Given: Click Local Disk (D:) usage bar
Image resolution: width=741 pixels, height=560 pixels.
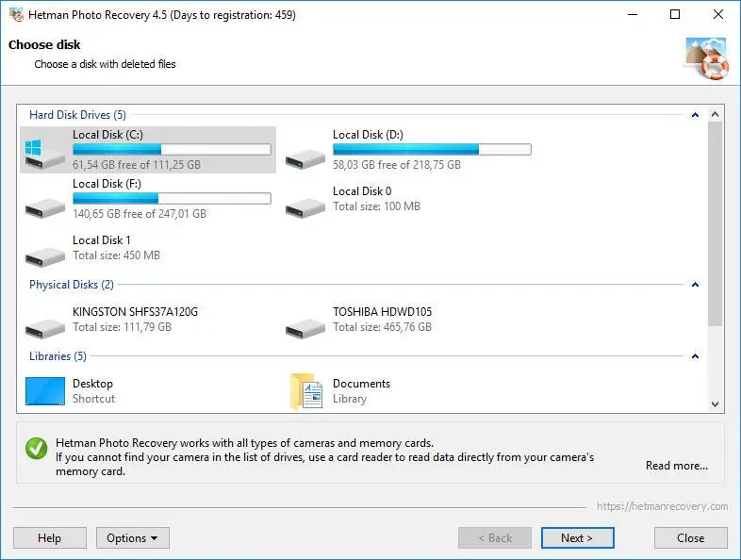Looking at the screenshot, I should click(432, 150).
